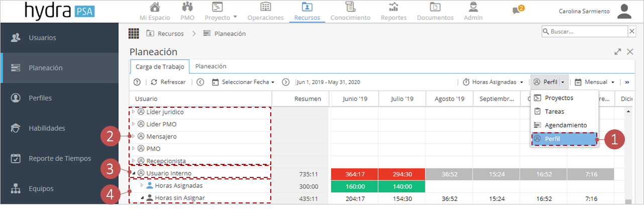644x214 pixels.
Task: Open the help question mark icon
Action: (137, 82)
